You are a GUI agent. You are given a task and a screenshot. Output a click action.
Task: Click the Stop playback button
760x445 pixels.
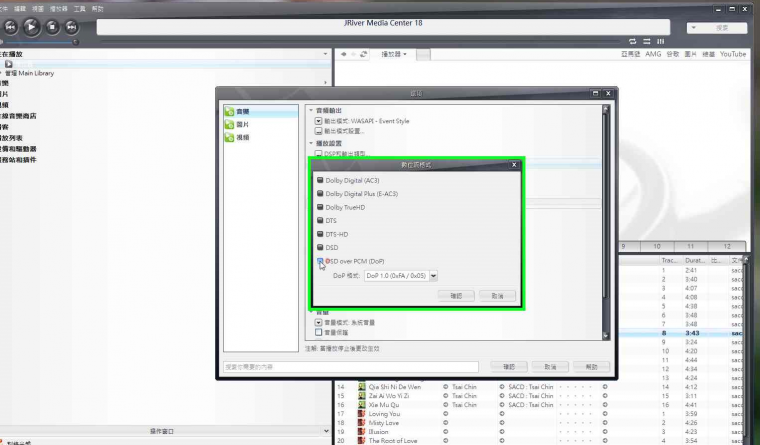pos(52,27)
